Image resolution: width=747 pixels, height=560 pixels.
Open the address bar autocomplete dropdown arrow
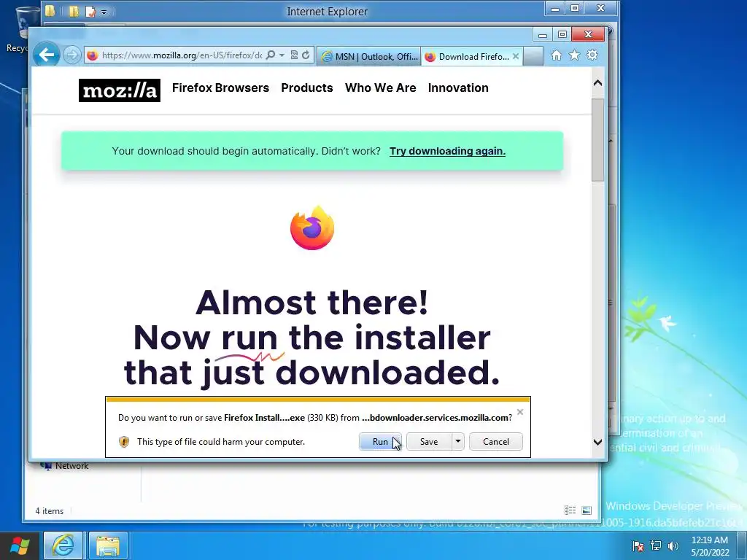[x=282, y=55]
